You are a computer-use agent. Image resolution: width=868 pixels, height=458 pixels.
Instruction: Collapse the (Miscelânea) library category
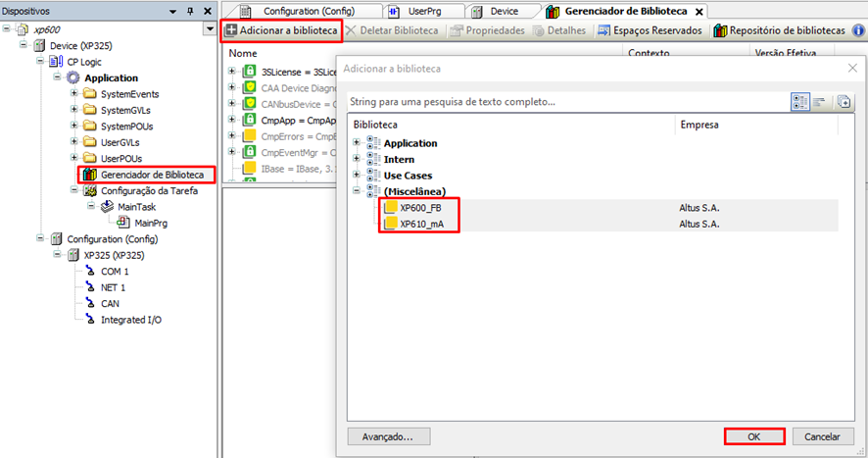click(357, 191)
